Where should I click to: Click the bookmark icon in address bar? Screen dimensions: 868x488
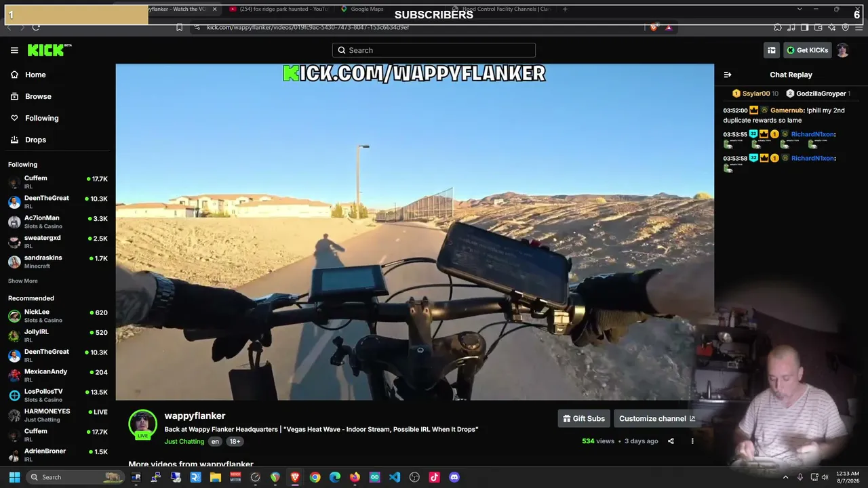180,27
